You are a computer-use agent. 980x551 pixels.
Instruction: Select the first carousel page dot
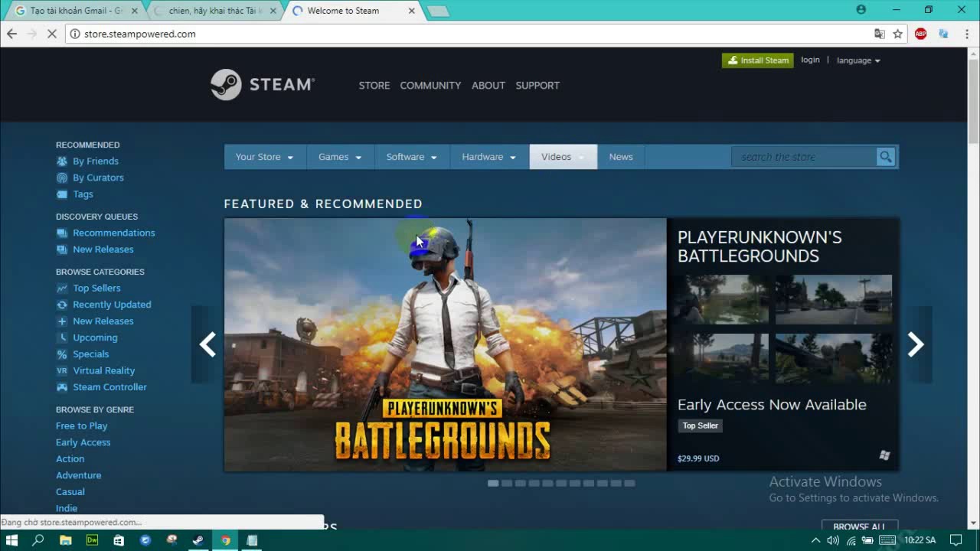click(493, 483)
